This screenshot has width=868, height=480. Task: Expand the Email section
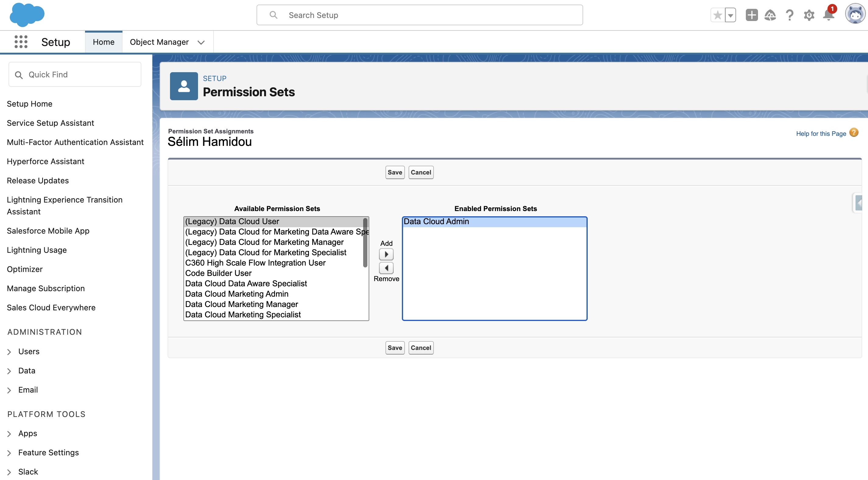9,390
